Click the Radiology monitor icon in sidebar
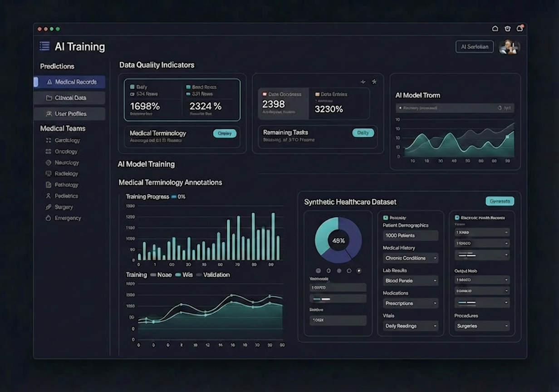The width and height of the screenshot is (559, 392). pyautogui.click(x=49, y=174)
